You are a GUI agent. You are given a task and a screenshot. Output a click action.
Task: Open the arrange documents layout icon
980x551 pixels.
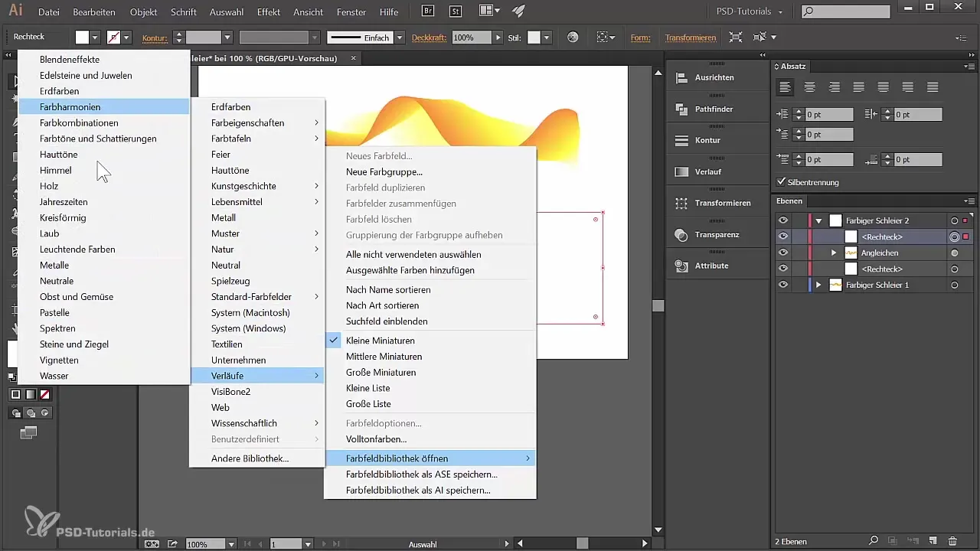(x=488, y=11)
